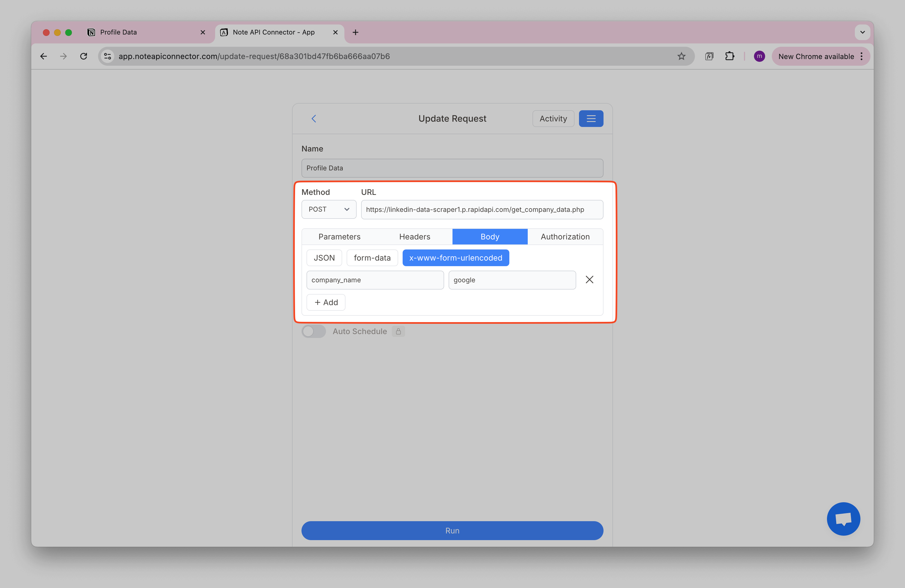Navigate forward in browser history
Screen dimensions: 905x588
[x=64, y=56]
